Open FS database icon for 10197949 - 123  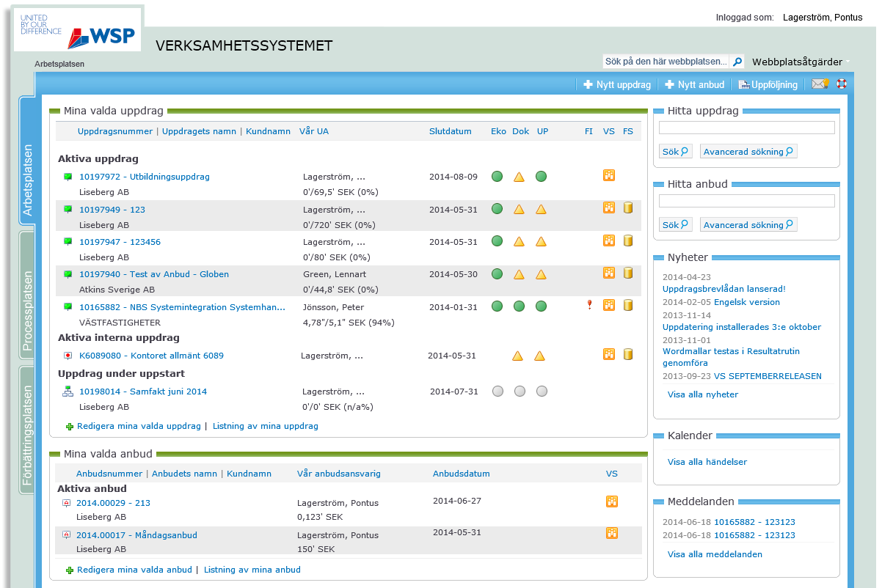628,208
